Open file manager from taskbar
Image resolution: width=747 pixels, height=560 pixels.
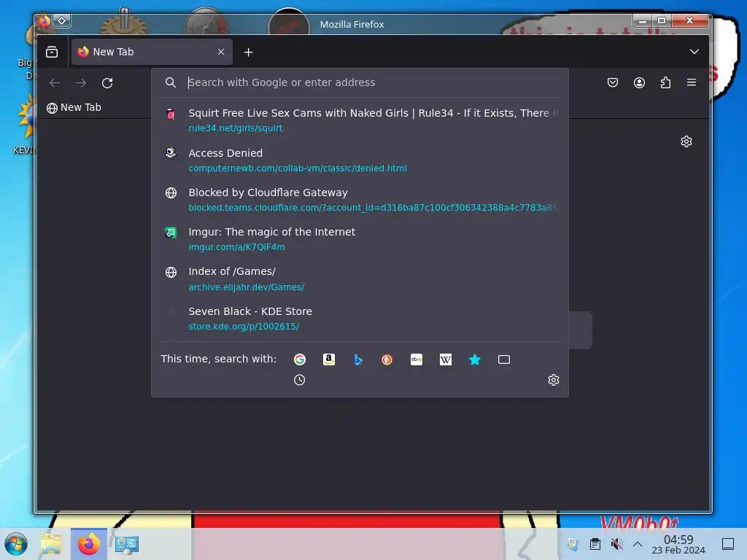[51, 544]
